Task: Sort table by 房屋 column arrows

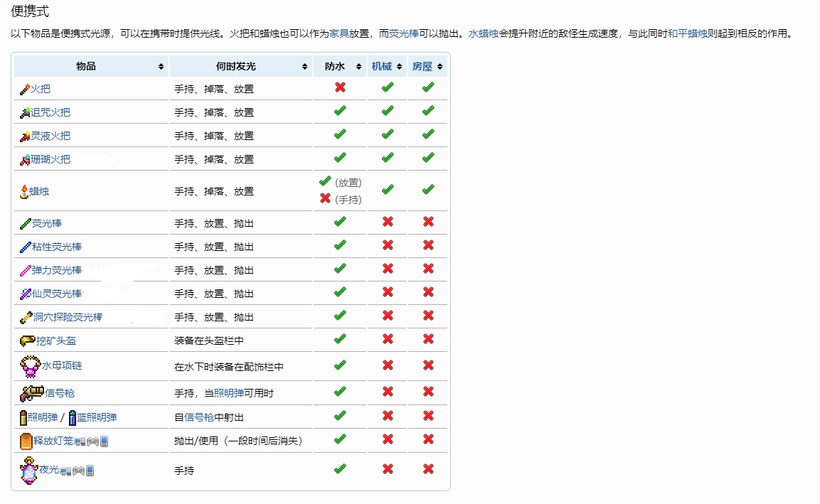Action: [442, 67]
